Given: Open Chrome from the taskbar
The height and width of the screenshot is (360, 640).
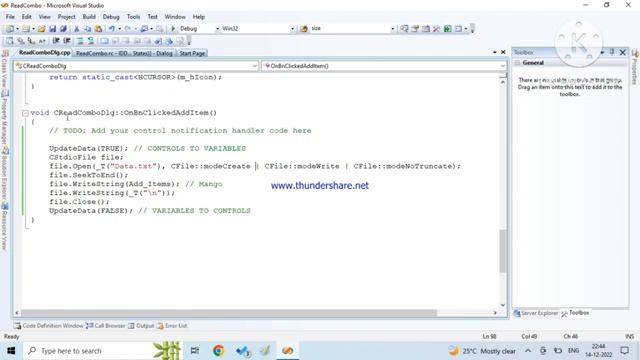Looking at the screenshot, I should coord(218,351).
